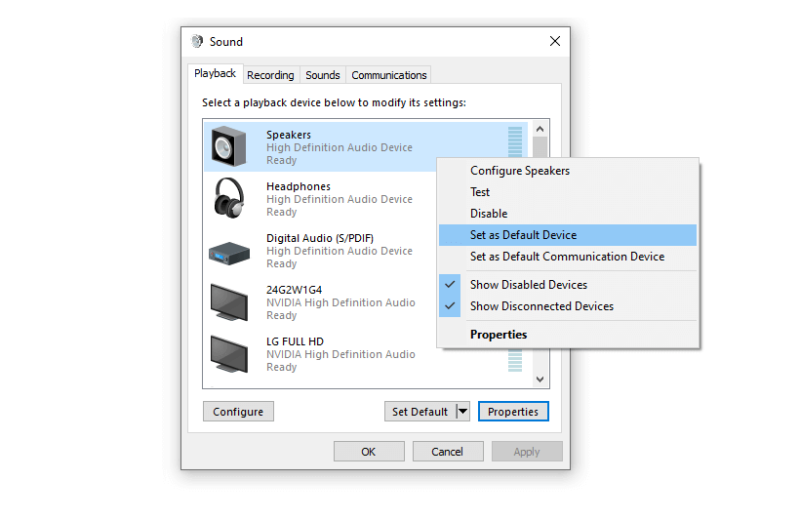The height and width of the screenshot is (520, 800).
Task: Switch to the Playback tab
Action: point(215,73)
